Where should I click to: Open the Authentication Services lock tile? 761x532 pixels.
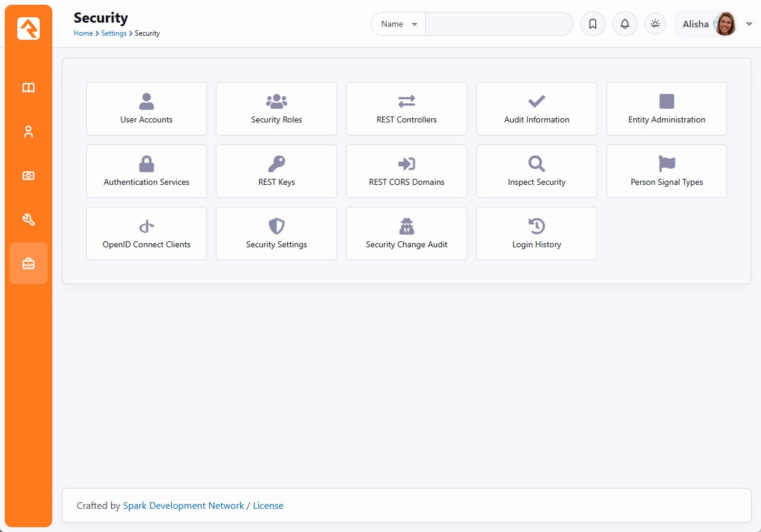click(146, 171)
